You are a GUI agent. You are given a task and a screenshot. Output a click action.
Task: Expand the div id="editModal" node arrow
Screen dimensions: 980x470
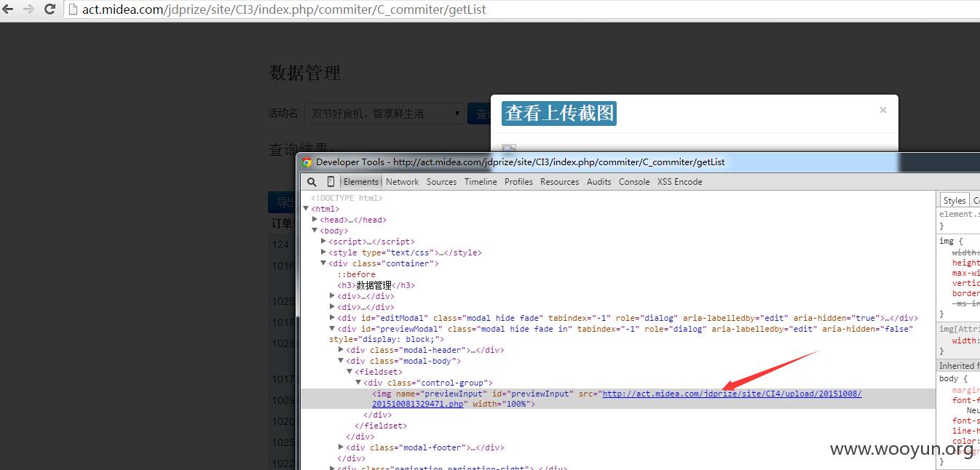coord(333,318)
